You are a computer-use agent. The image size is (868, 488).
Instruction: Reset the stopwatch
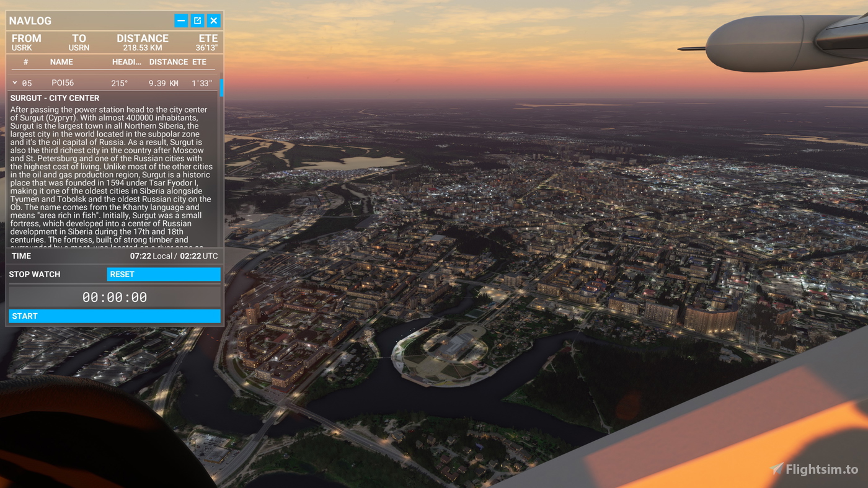(164, 274)
